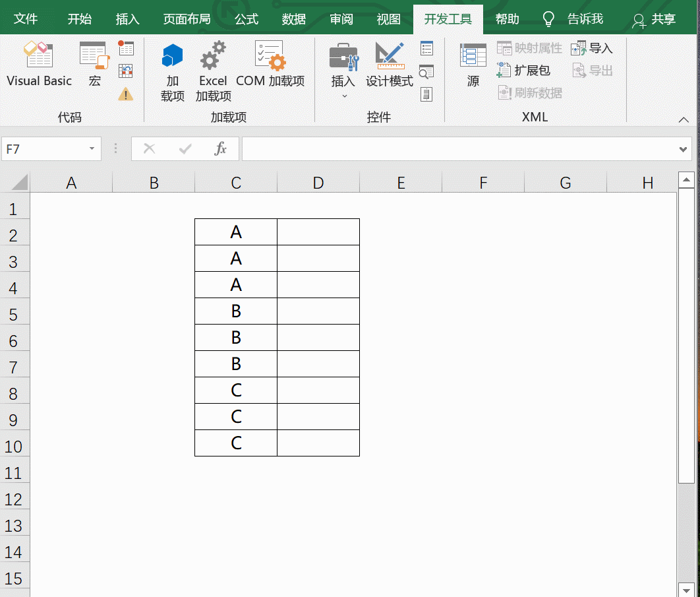Click the Select All corner triangle
The width and height of the screenshot is (700, 597).
[18, 182]
